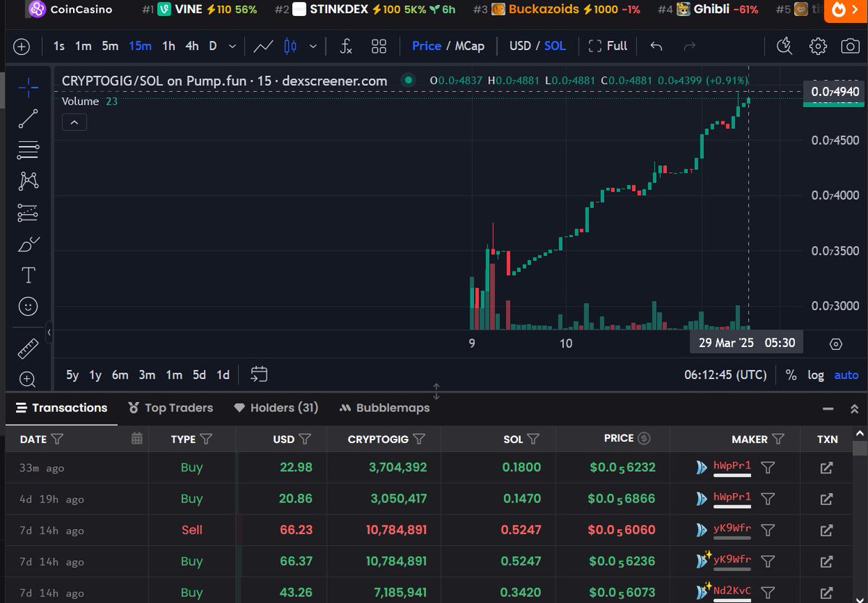Select the 1m timeframe
The width and height of the screenshot is (868, 603).
(83, 46)
